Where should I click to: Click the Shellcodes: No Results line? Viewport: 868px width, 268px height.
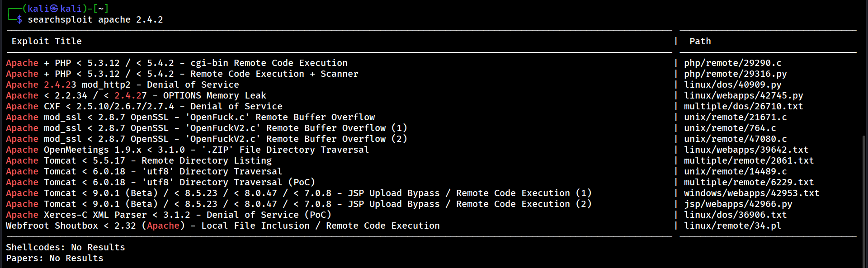click(65, 248)
